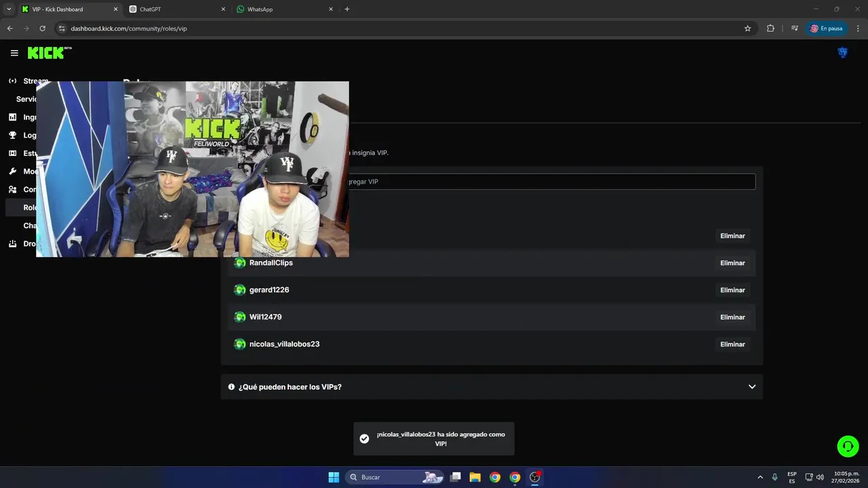Open the hamburger menu beside the Kick logo
The width and height of the screenshot is (868, 488).
coord(14,53)
